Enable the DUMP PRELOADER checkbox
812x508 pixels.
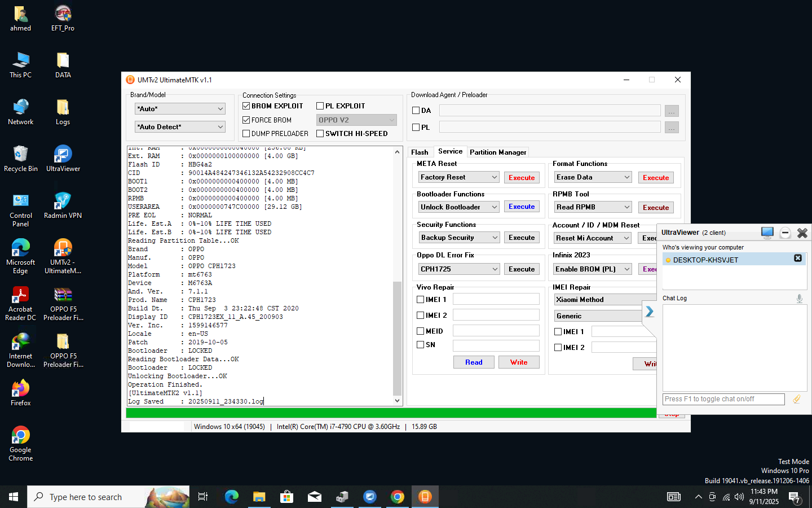(x=246, y=133)
